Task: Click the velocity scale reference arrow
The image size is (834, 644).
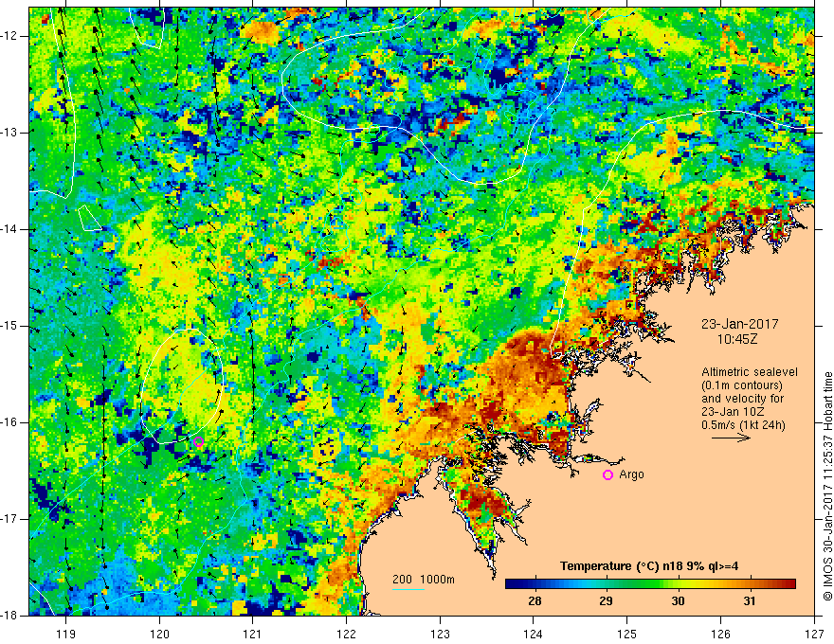Action: (x=732, y=438)
